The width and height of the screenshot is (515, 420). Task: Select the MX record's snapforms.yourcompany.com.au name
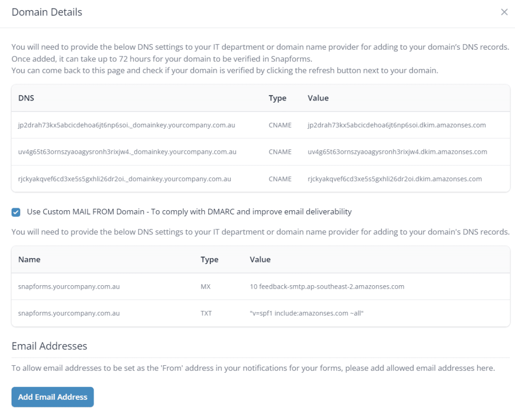[x=69, y=287]
